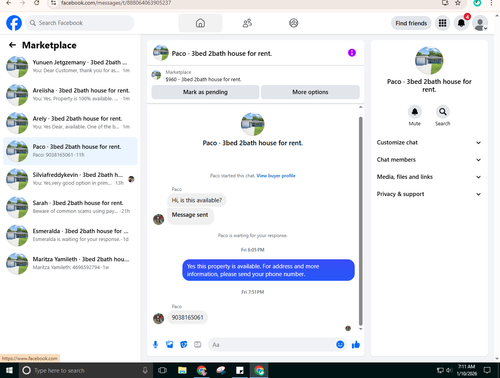Mute the chat with the bell icon
The height and width of the screenshot is (378, 500).
pos(415,112)
